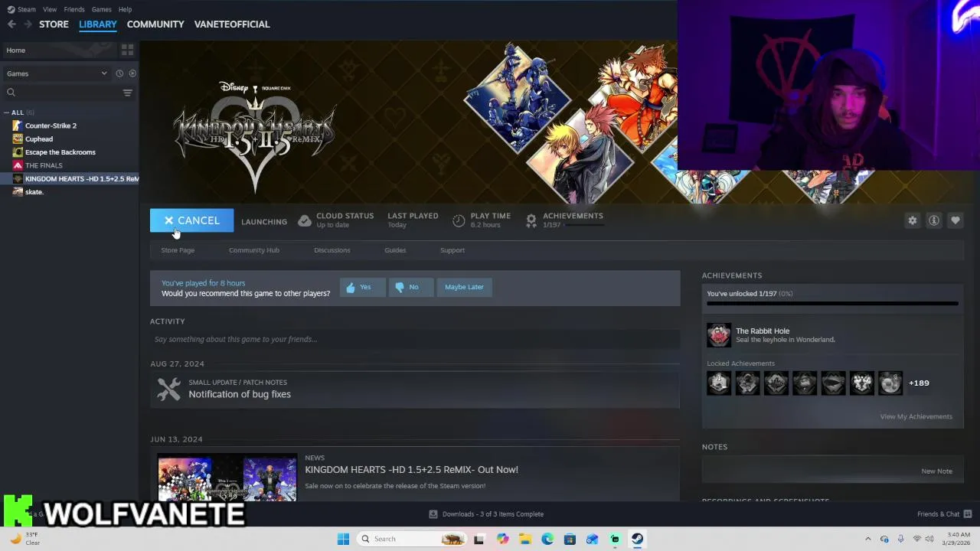Open the Store Page link
980x551 pixels.
178,250
